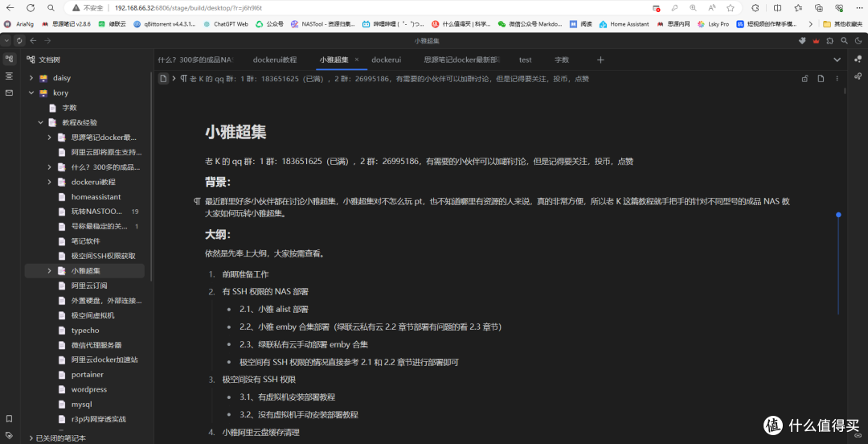Open SiYuan main menu dropdown arrow
This screenshot has width=868, height=444.
tap(6, 40)
